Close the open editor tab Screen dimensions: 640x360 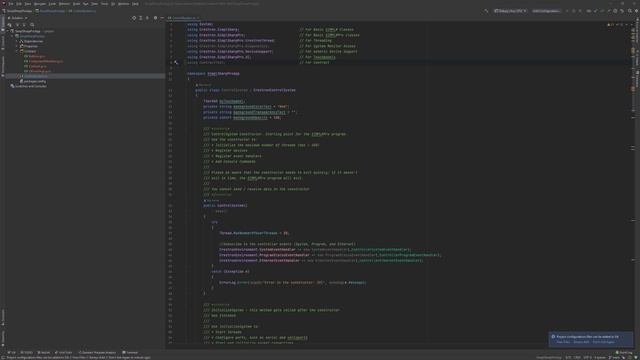tap(198, 18)
